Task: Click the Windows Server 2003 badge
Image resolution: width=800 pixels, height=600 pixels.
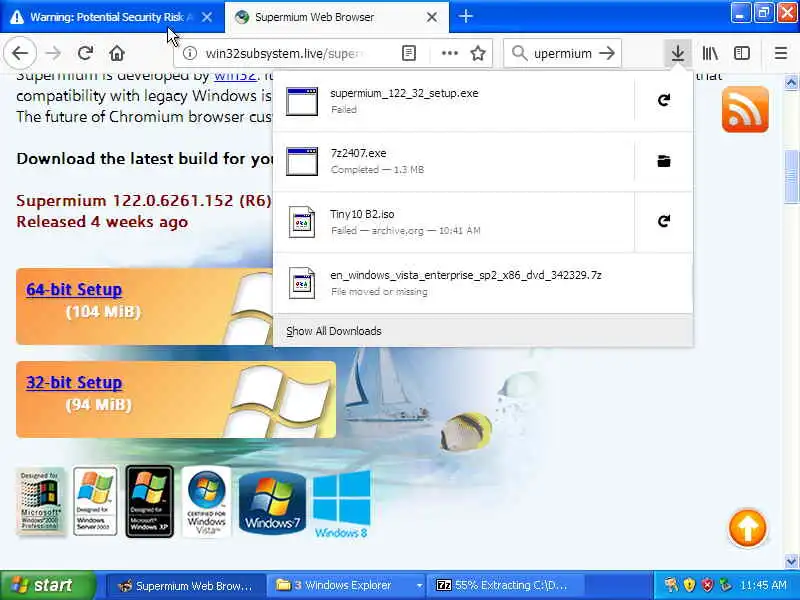Action: [x=95, y=501]
